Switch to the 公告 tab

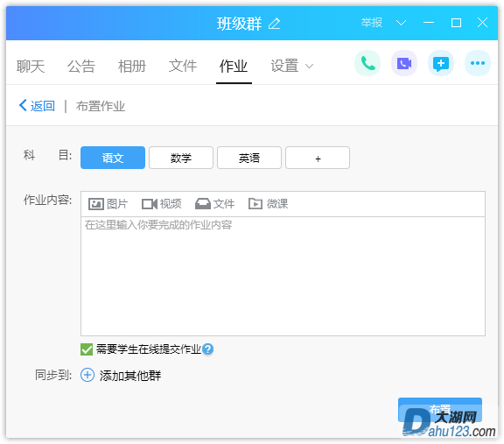pyautogui.click(x=81, y=67)
